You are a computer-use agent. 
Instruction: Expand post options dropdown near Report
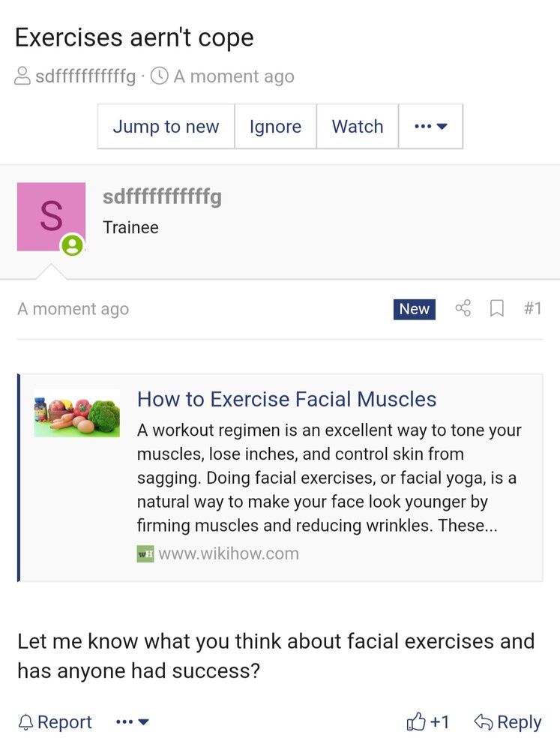pos(133,721)
